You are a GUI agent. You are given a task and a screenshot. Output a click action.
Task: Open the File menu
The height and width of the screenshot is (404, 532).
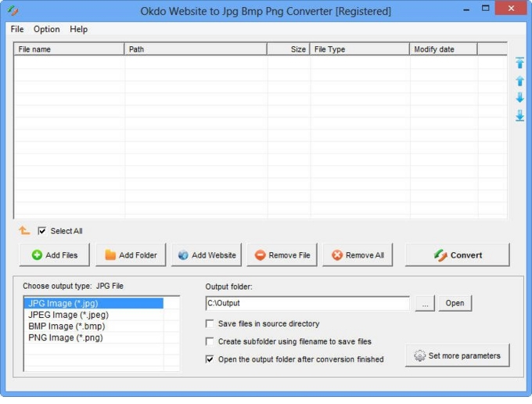[17, 29]
